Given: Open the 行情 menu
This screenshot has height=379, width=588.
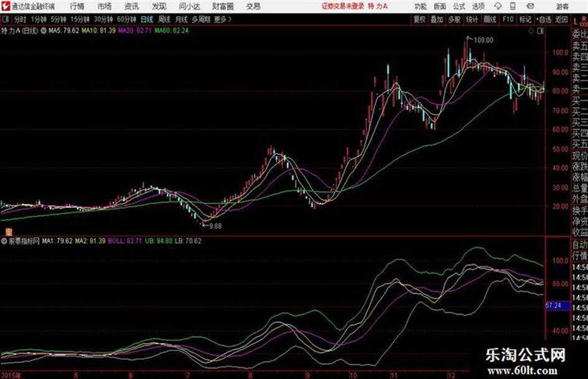Looking at the screenshot, I should (77, 6).
